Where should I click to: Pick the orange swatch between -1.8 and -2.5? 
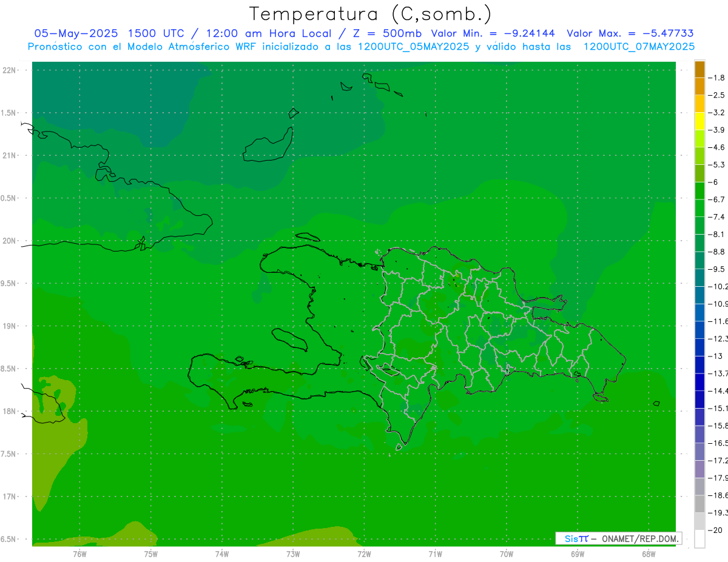699,87
